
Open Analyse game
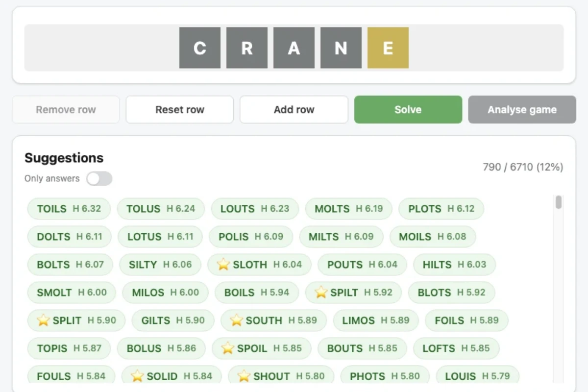point(522,110)
